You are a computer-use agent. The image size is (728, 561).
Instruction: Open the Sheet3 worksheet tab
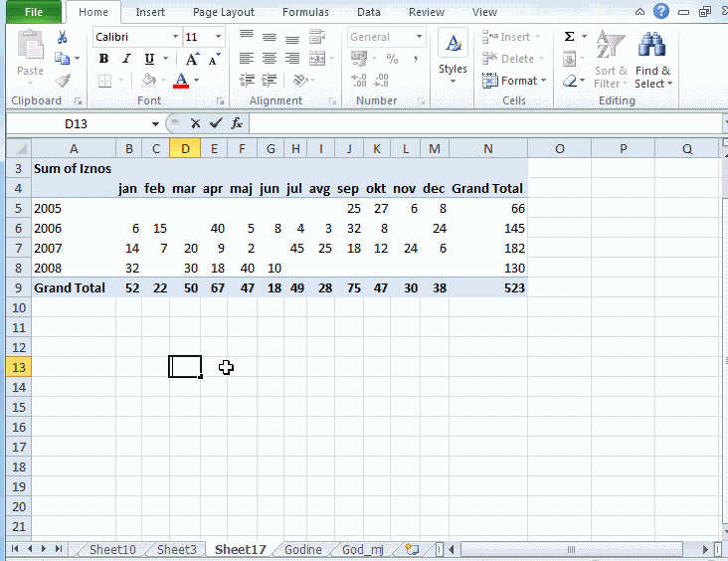coord(177,549)
